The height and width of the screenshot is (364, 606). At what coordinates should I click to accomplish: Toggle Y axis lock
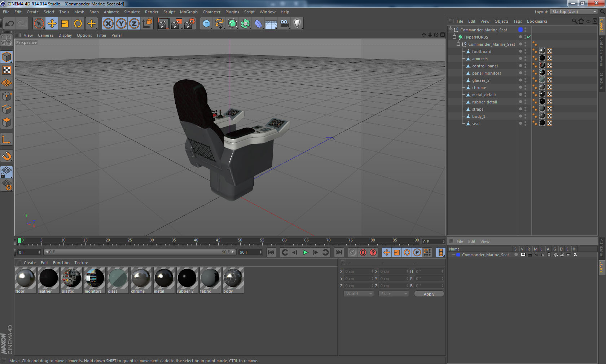tap(121, 24)
